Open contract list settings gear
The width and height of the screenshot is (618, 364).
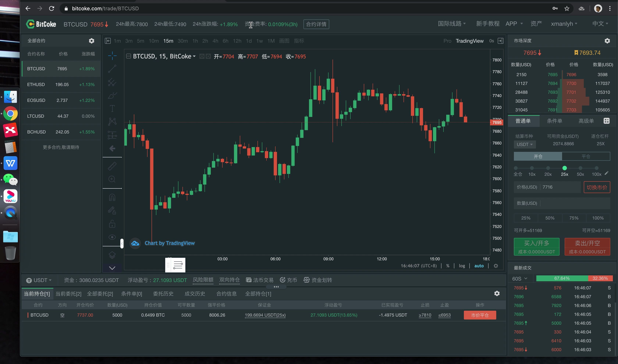[x=92, y=41]
